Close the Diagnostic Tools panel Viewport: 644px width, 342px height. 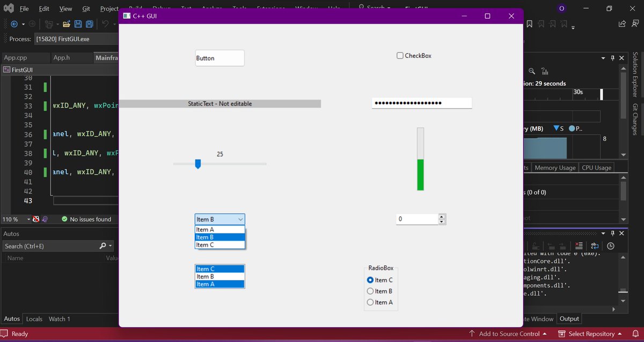click(621, 58)
